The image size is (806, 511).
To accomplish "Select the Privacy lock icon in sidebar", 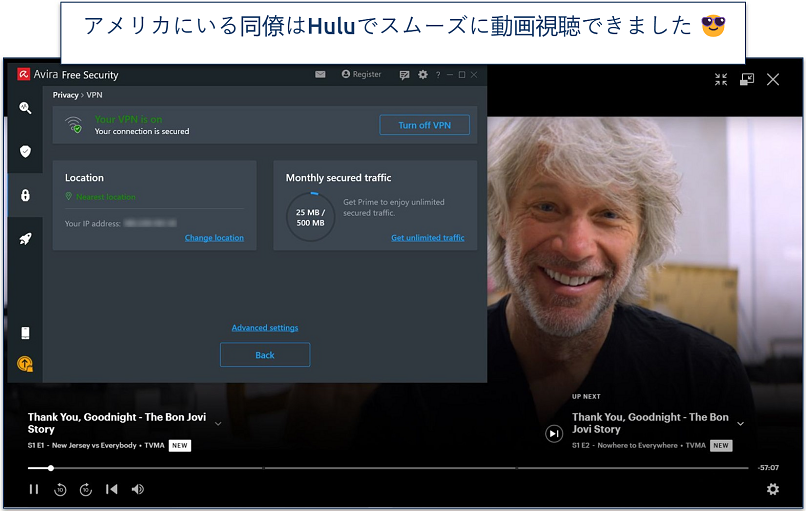I will tap(25, 196).
